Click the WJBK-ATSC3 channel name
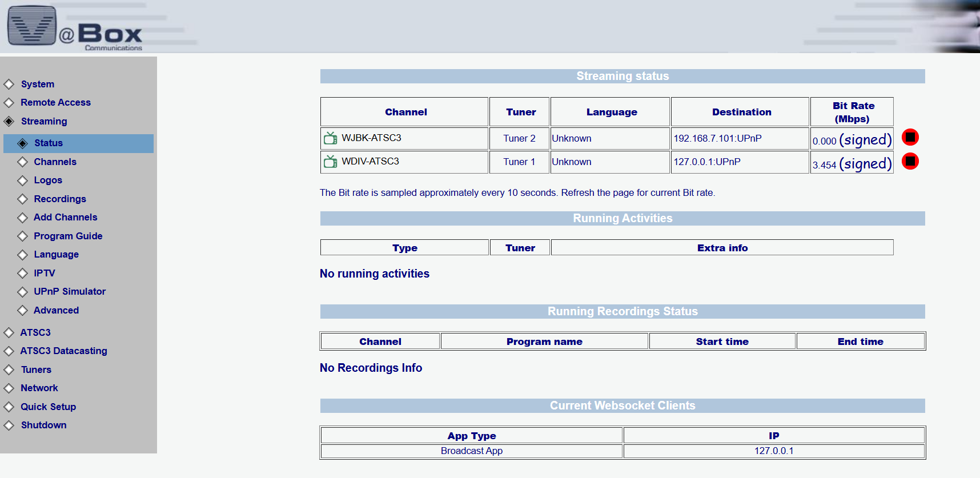Image resolution: width=980 pixels, height=478 pixels. pos(371,138)
